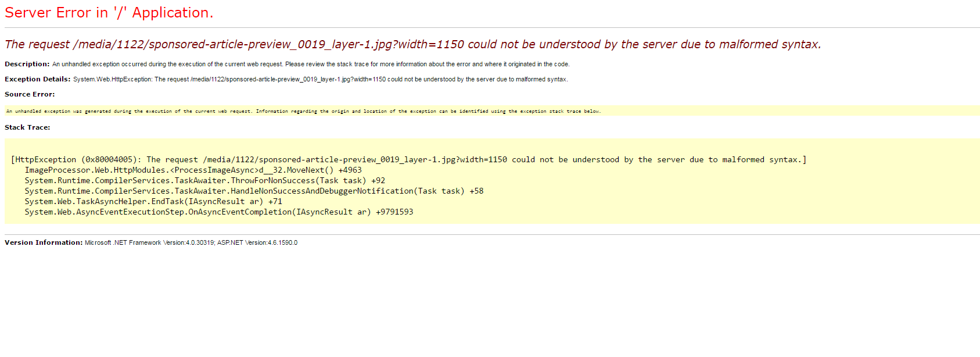Click the 'HandleNonSuccessAndDebuggerNotification' stack line
The image size is (980, 357).
[254, 191]
